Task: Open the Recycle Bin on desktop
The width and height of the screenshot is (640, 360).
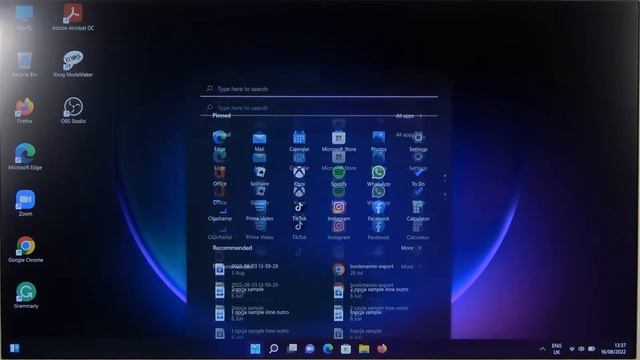Action: (x=24, y=64)
